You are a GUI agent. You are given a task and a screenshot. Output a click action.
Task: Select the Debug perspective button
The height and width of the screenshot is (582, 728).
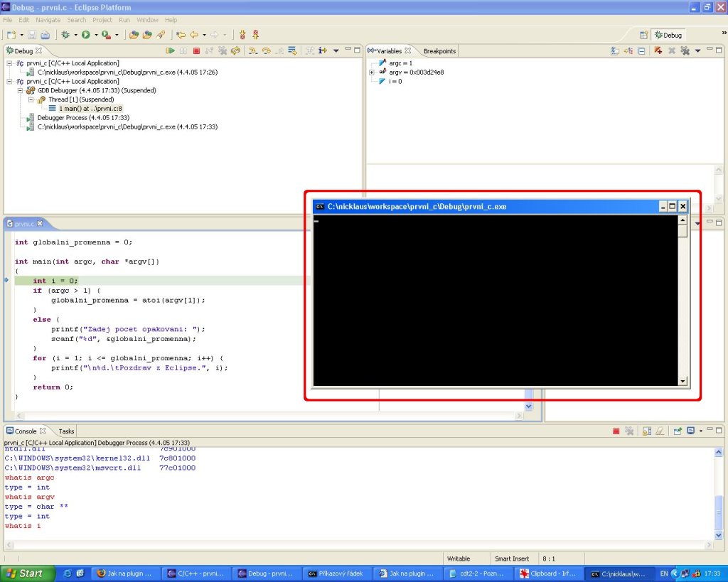tap(668, 35)
